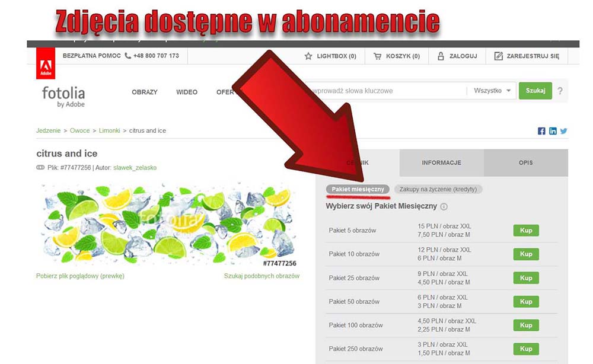Click the Zarejestruj się register icon
This screenshot has height=364, width=593.
pyautogui.click(x=498, y=56)
